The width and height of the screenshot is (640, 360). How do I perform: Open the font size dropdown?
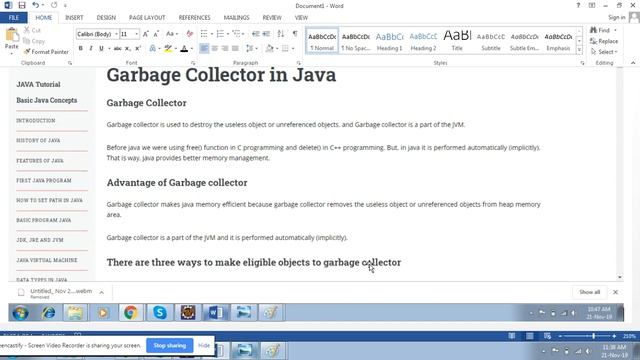click(x=136, y=34)
